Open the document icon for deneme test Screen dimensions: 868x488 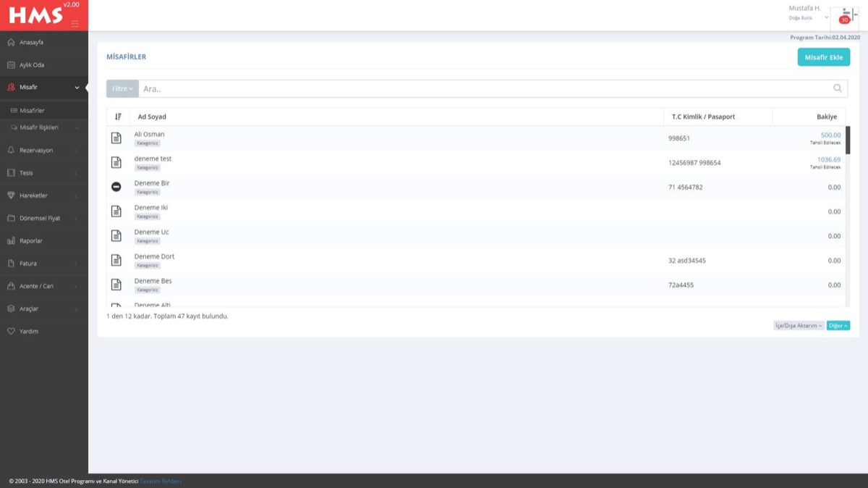pos(116,162)
